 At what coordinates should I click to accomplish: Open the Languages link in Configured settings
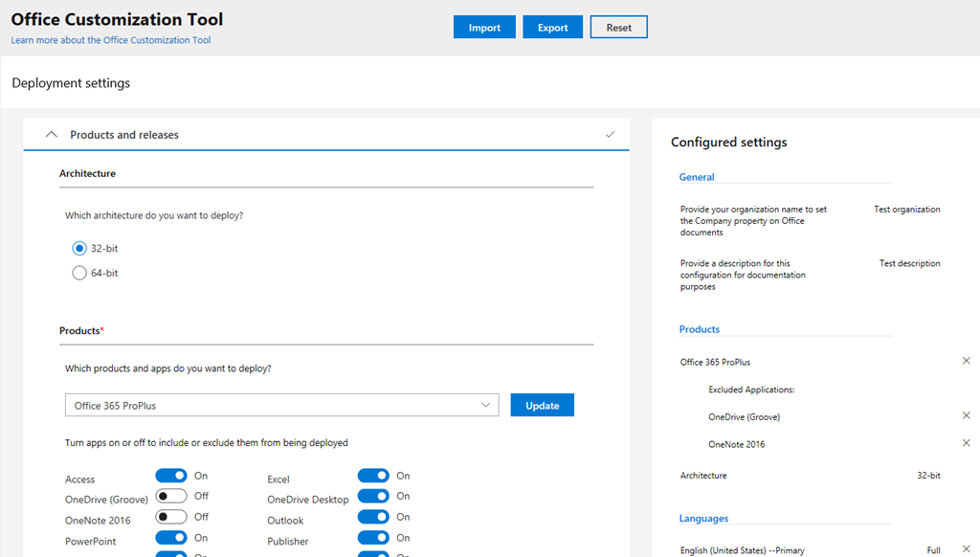tap(703, 519)
